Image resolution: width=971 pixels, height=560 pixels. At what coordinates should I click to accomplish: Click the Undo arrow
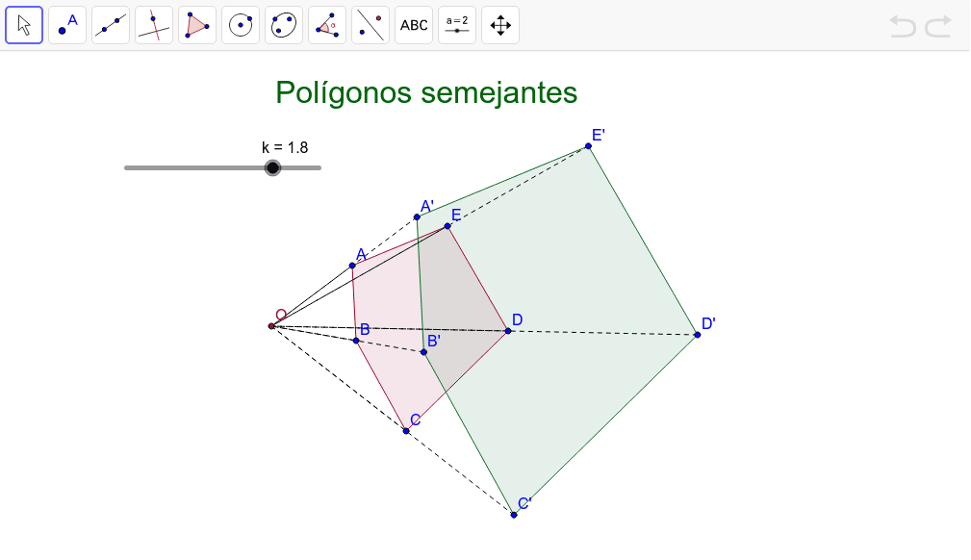point(903,27)
